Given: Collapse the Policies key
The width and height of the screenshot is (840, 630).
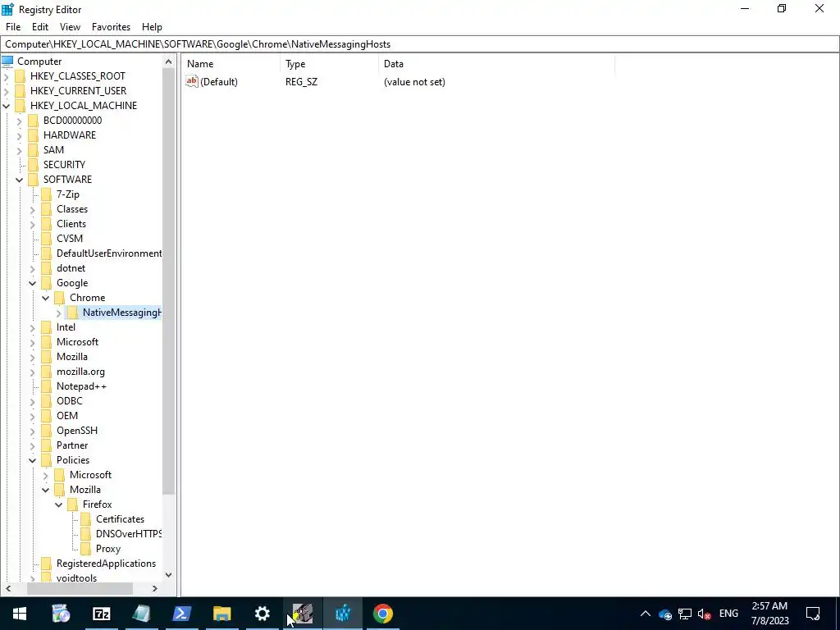Looking at the screenshot, I should 33,461.
